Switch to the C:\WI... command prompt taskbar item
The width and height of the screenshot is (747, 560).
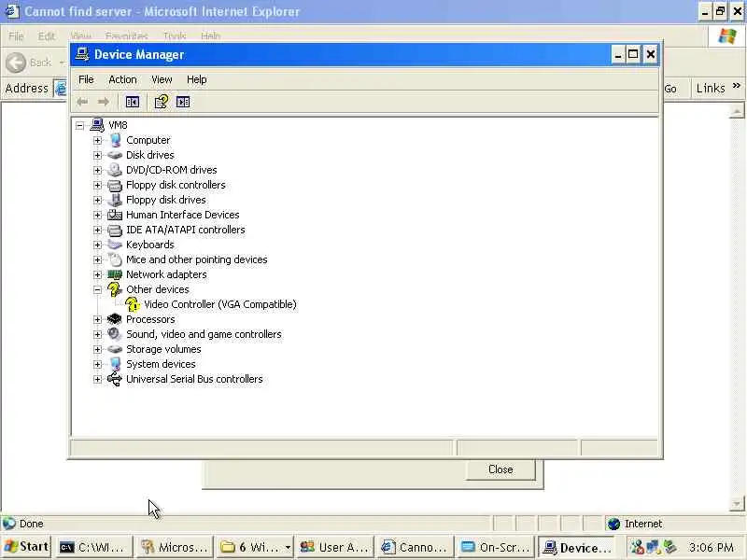coord(93,548)
